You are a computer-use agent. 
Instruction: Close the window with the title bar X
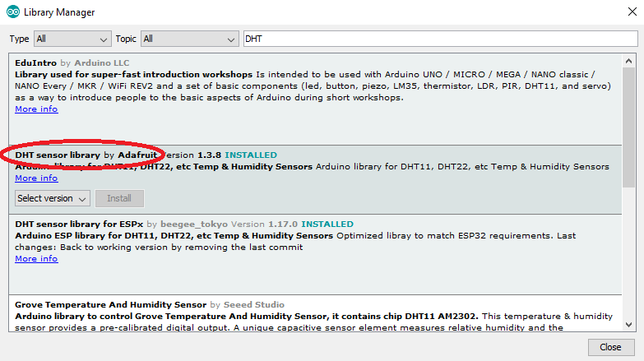(624, 12)
